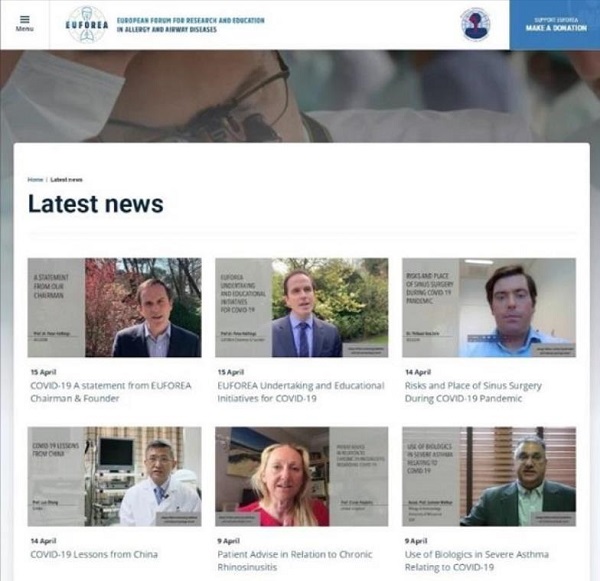
Task: Open the Sinus Surgery video thumbnail
Action: point(488,307)
